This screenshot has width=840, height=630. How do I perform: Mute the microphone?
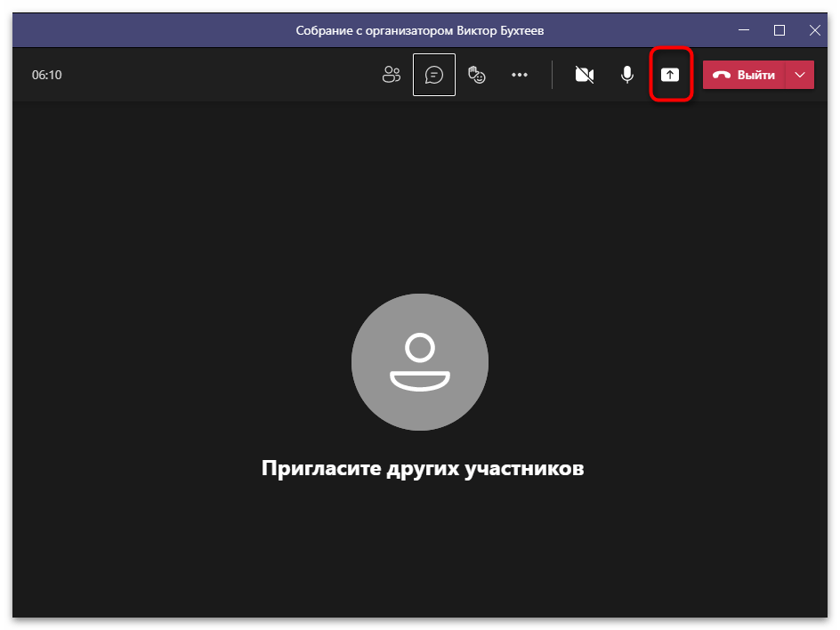[627, 75]
